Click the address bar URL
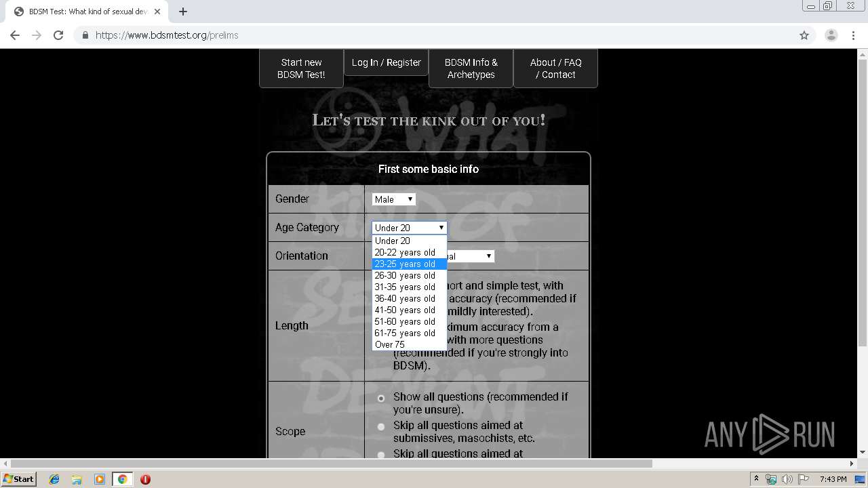 167,35
